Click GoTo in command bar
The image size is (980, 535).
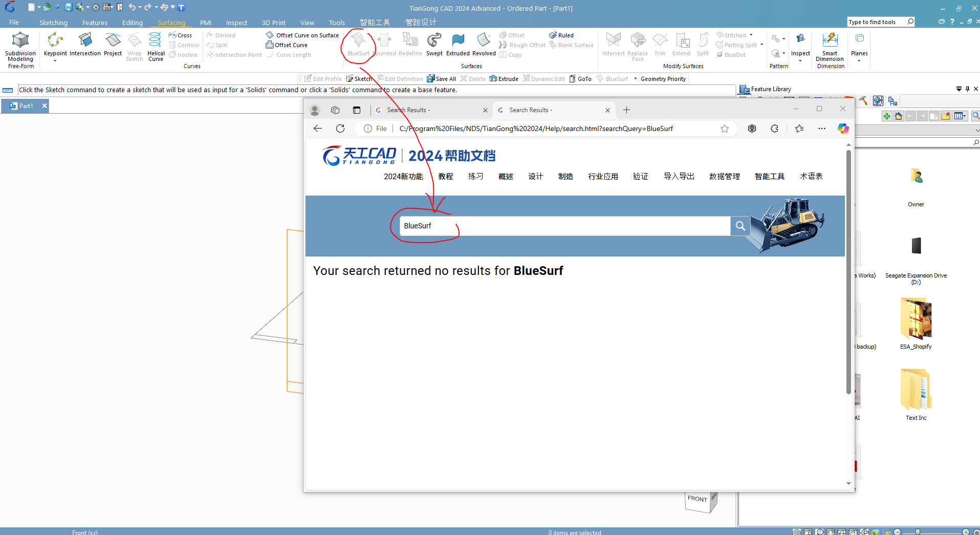[x=580, y=79]
